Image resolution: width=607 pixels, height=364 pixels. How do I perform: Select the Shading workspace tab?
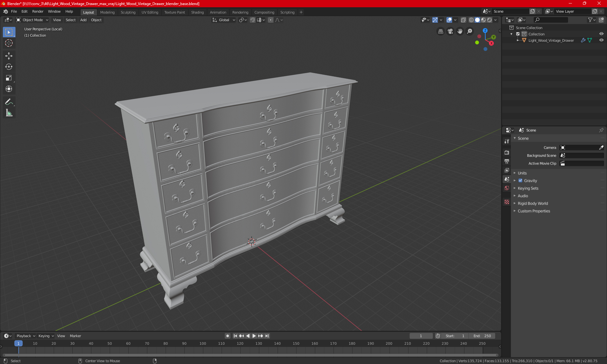point(197,12)
